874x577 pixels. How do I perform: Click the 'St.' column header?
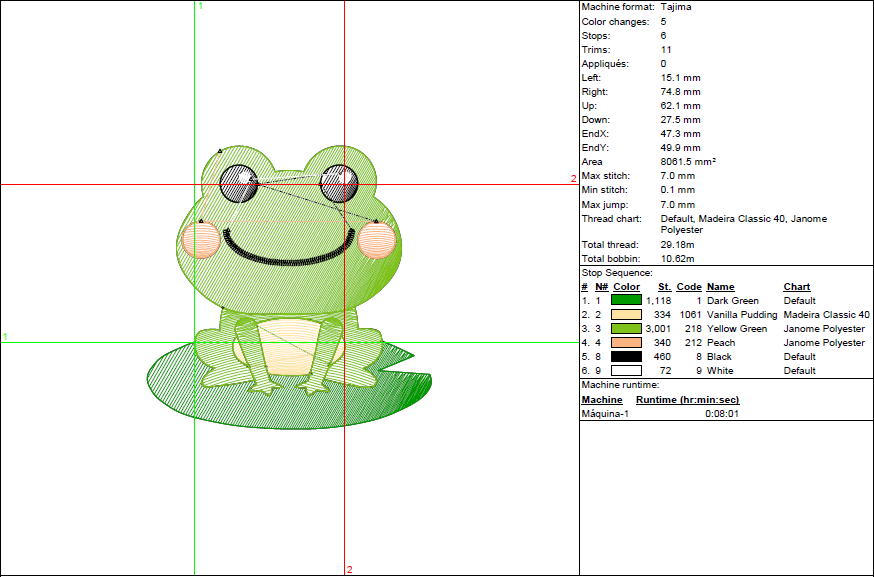coord(664,287)
